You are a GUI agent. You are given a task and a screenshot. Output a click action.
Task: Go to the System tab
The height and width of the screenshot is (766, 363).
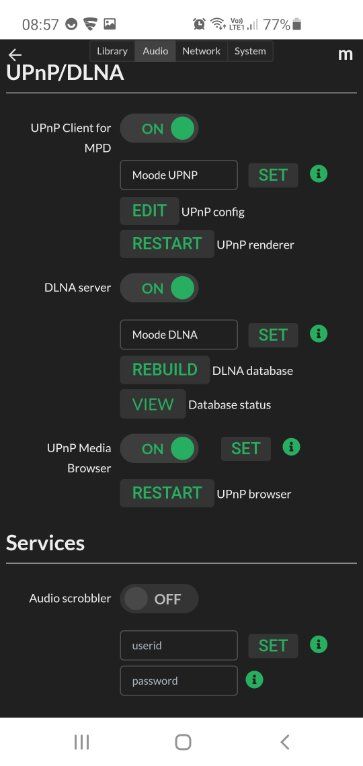250,51
